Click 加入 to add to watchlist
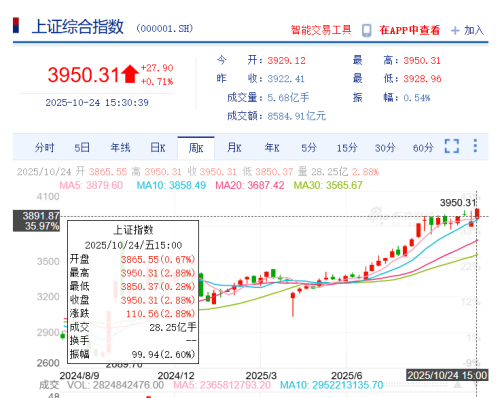Viewport: 500px width, 398px height. tap(474, 30)
